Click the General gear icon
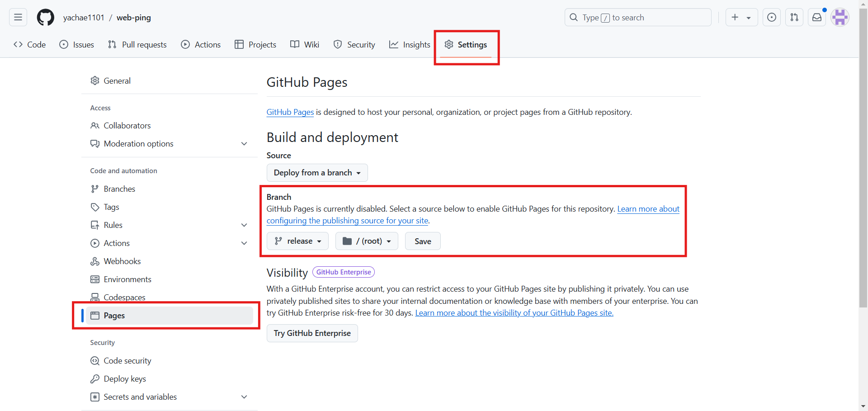 tap(95, 80)
